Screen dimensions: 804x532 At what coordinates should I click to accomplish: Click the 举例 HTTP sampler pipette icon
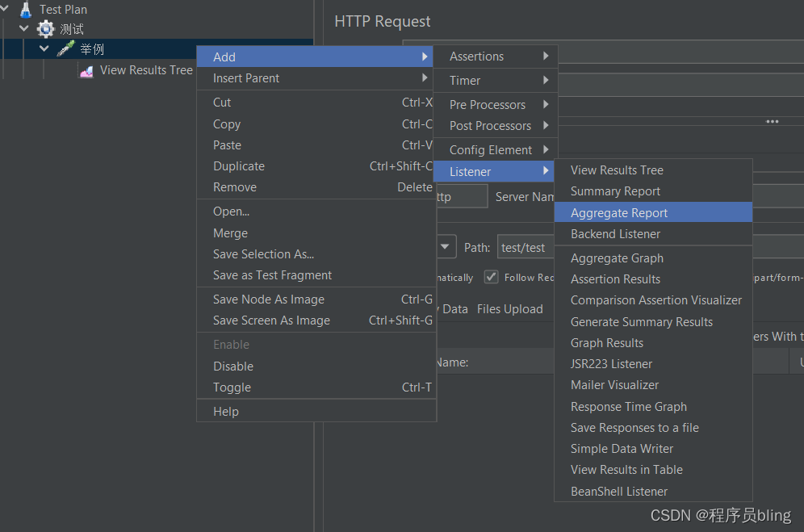tap(66, 48)
